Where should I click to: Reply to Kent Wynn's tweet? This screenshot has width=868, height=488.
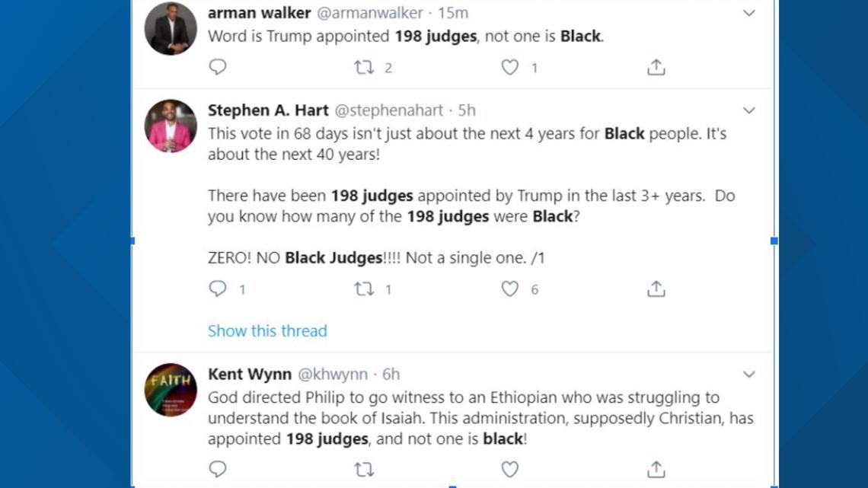(x=218, y=469)
